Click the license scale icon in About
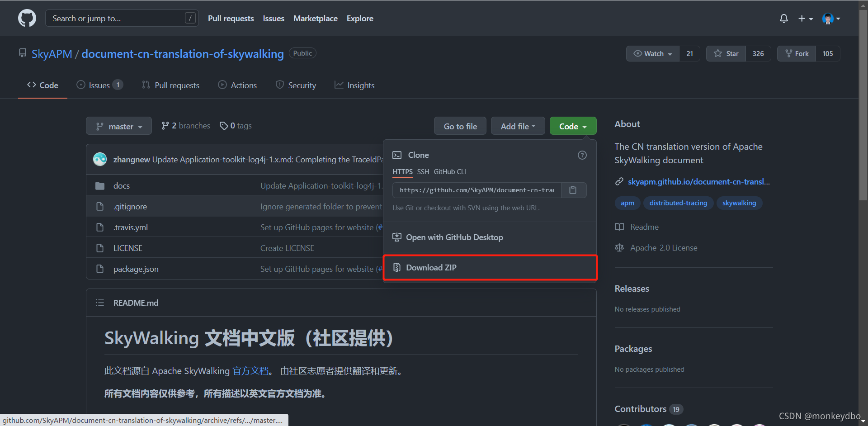Image resolution: width=868 pixels, height=426 pixels. pyautogui.click(x=619, y=248)
